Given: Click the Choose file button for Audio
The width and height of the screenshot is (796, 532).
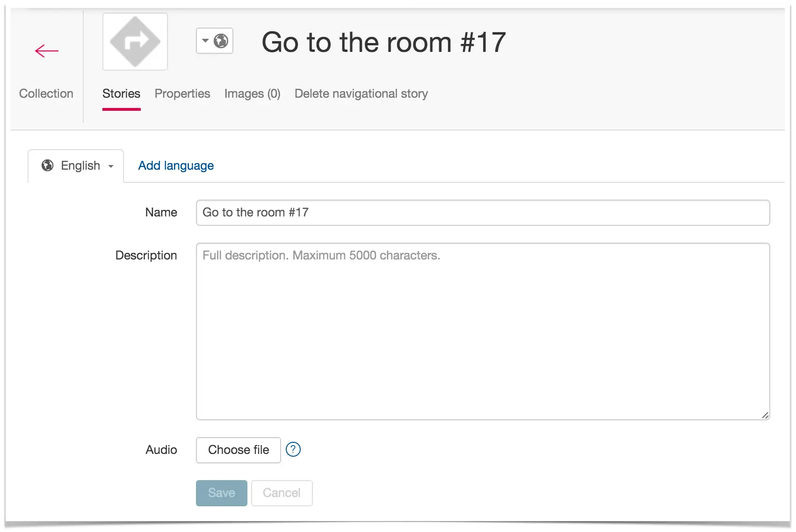Looking at the screenshot, I should point(239,450).
